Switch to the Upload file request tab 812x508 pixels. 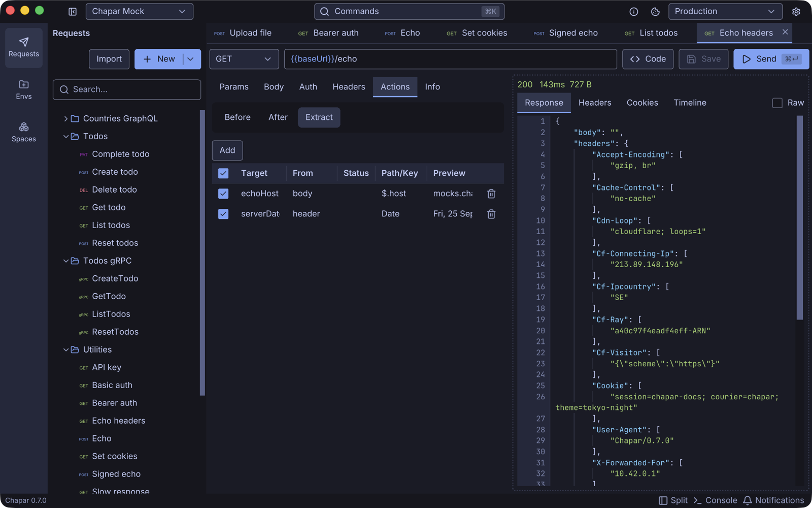point(243,33)
